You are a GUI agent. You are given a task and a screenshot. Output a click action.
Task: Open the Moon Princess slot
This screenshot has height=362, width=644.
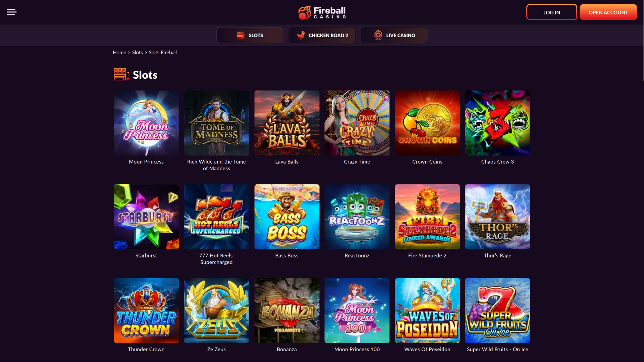pos(146,123)
